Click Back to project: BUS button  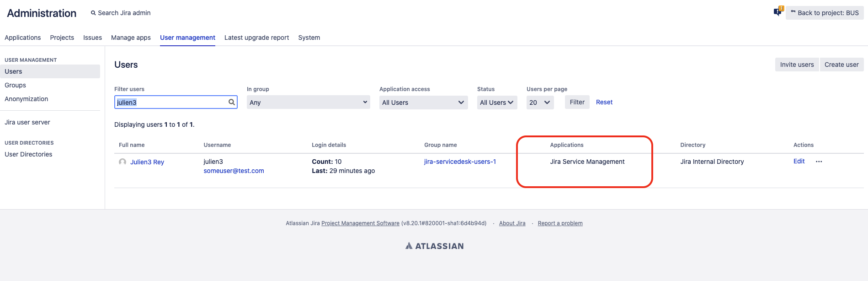(x=825, y=13)
